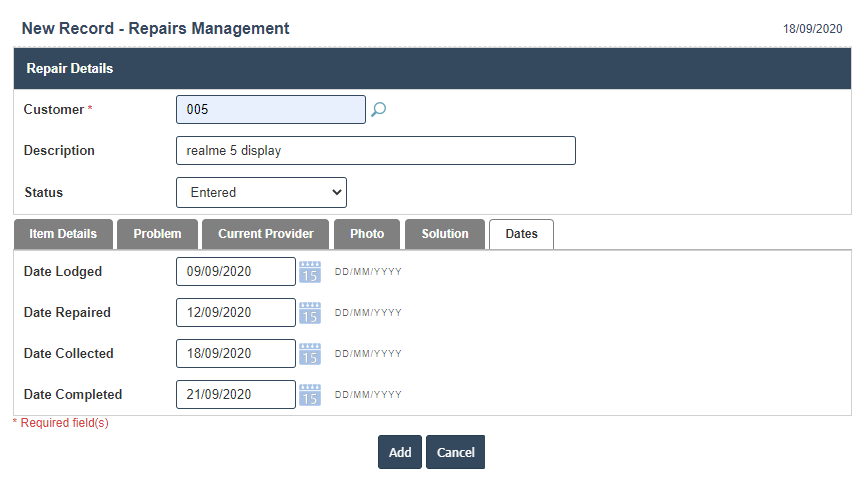
Task: Go to the Current Provider tab
Action: coord(265,234)
